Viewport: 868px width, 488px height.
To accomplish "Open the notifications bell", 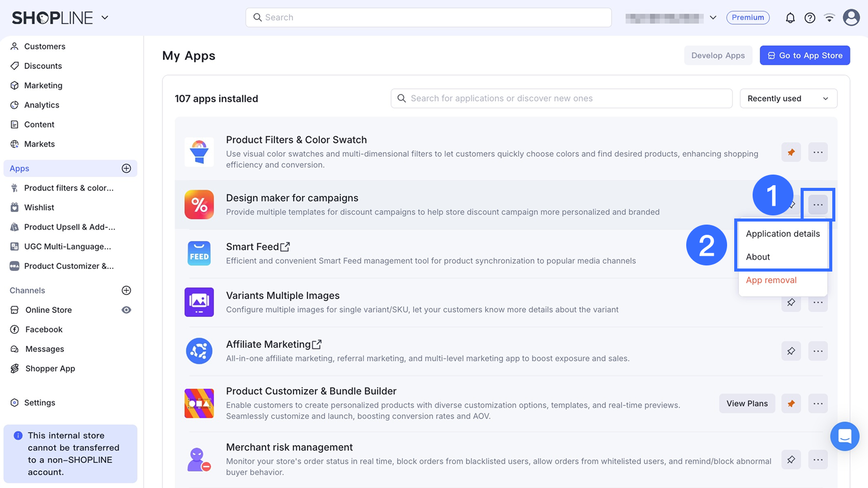I will 790,18.
